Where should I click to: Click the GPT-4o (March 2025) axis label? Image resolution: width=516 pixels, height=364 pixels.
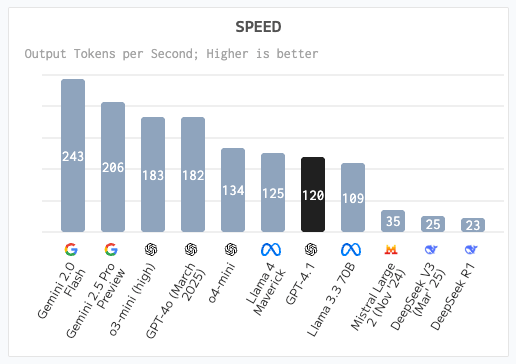176,300
